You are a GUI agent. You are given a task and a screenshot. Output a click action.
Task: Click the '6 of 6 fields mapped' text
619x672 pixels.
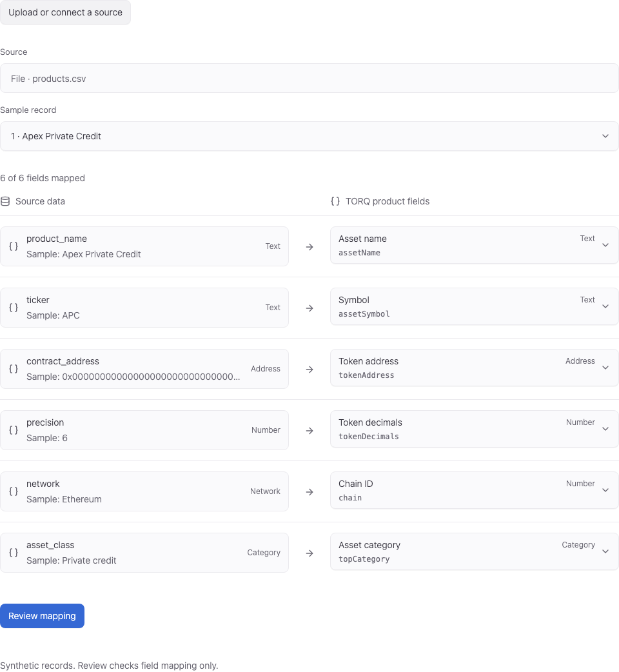43,178
